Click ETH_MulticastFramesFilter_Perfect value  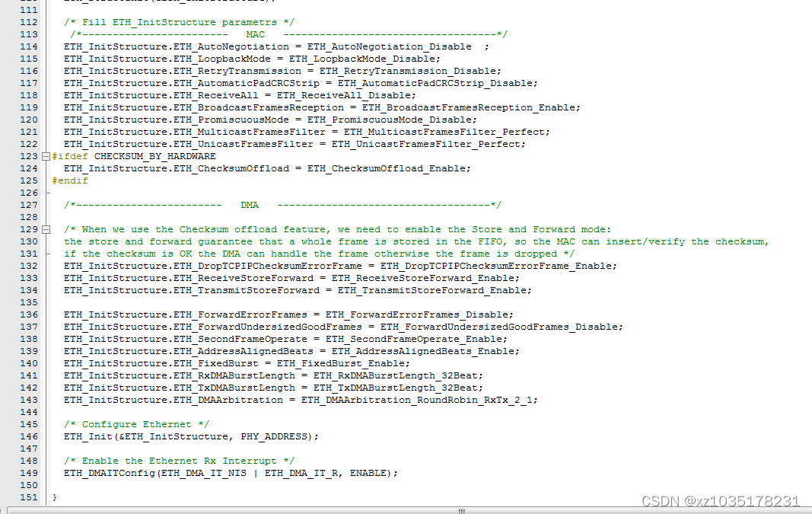pos(445,132)
